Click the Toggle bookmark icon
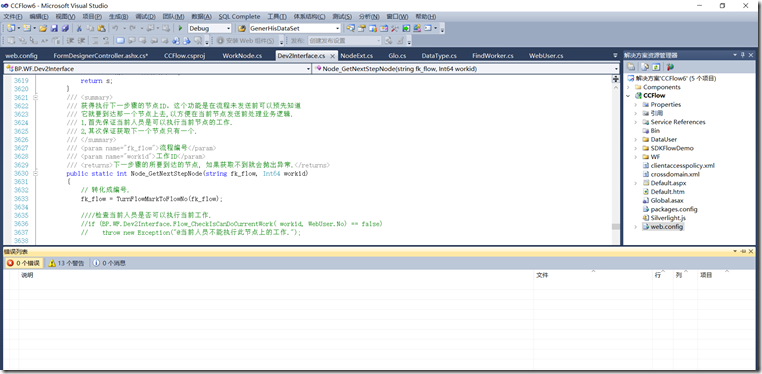 tap(121, 41)
